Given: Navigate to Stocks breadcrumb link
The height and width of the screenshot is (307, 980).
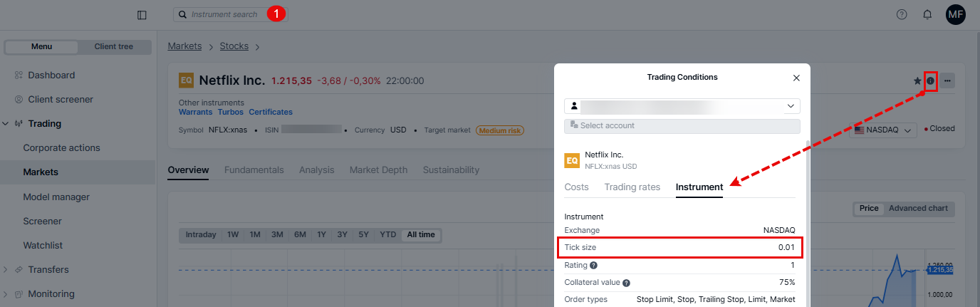Looking at the screenshot, I should pyautogui.click(x=234, y=46).
